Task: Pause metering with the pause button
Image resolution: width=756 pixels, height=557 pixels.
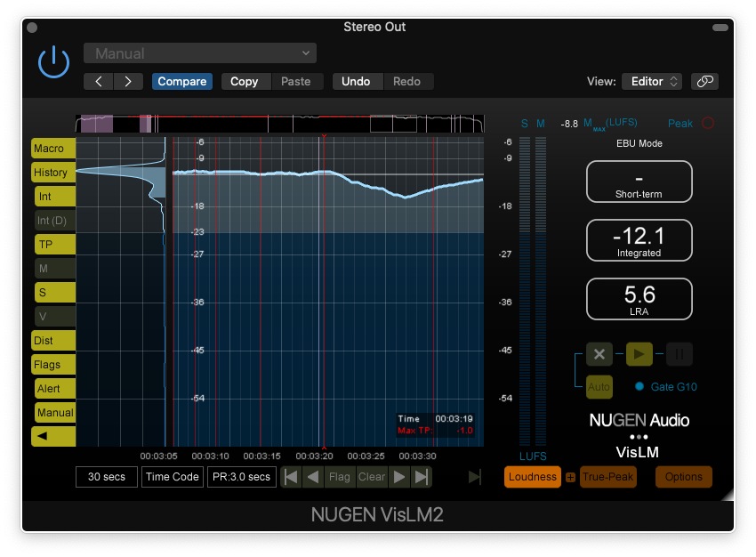Action: 679,354
